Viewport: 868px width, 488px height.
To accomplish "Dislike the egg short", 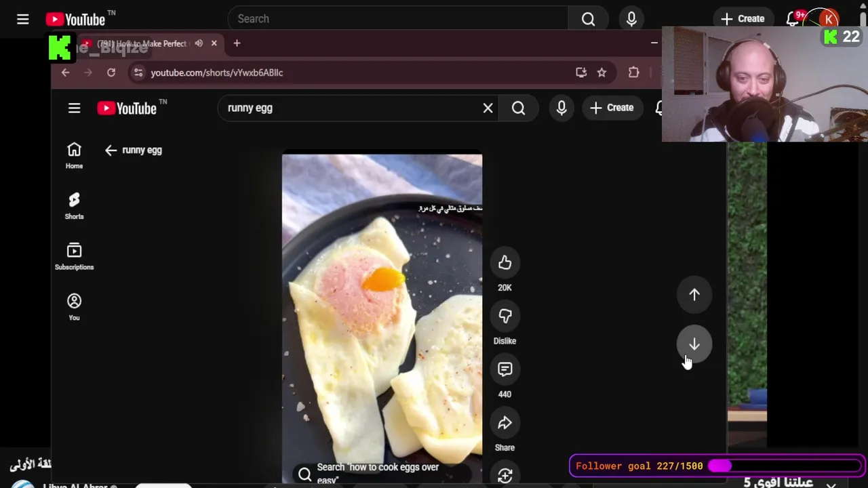I will pos(505,316).
